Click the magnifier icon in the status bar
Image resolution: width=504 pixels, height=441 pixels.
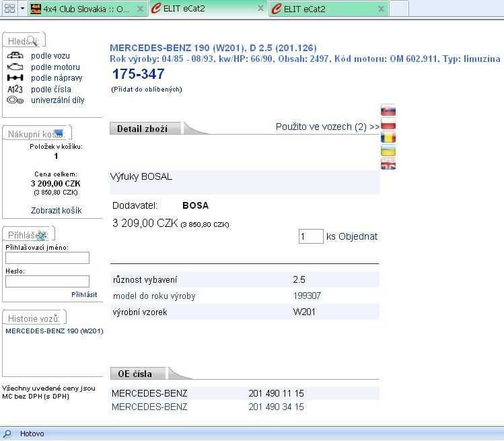pyautogui.click(x=7, y=434)
